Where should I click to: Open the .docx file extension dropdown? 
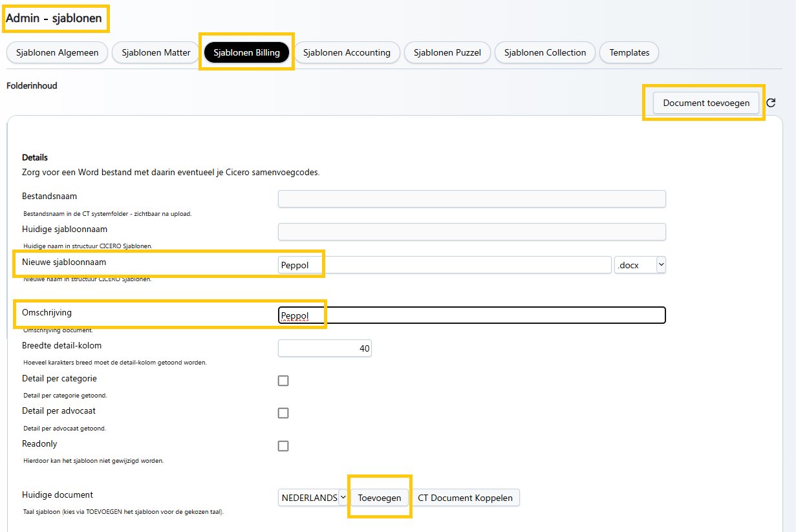640,265
